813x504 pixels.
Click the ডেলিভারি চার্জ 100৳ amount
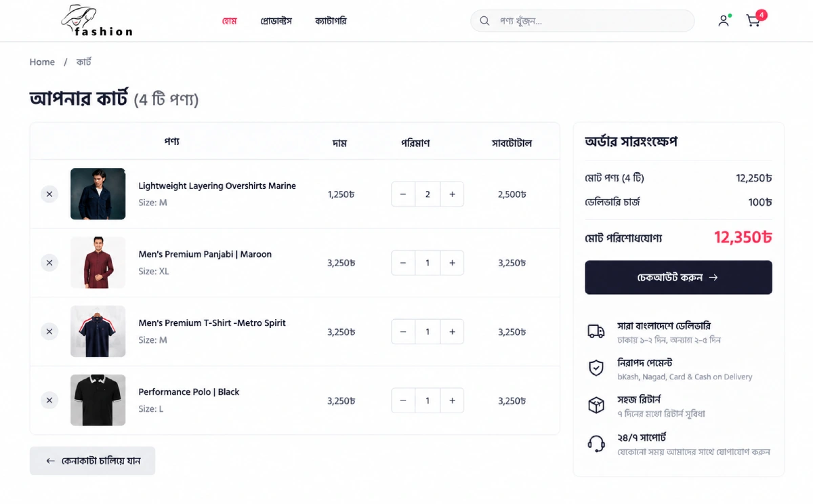click(760, 202)
